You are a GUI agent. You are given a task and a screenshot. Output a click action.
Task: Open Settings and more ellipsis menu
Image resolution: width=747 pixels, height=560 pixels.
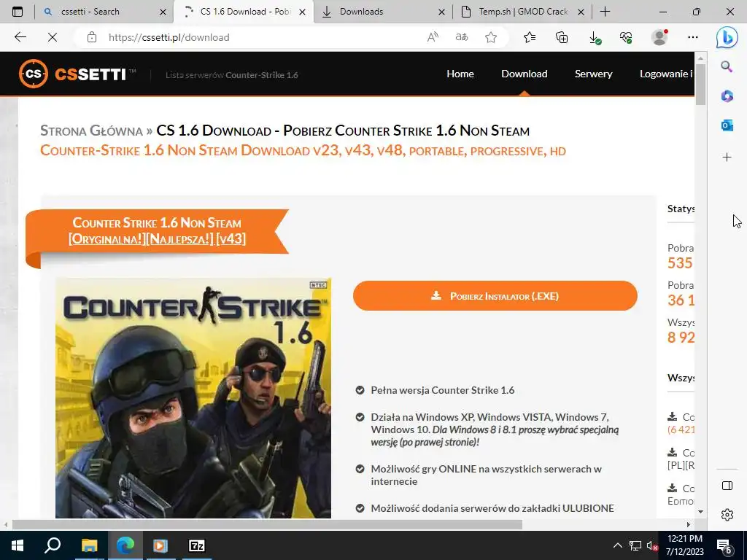tap(693, 37)
